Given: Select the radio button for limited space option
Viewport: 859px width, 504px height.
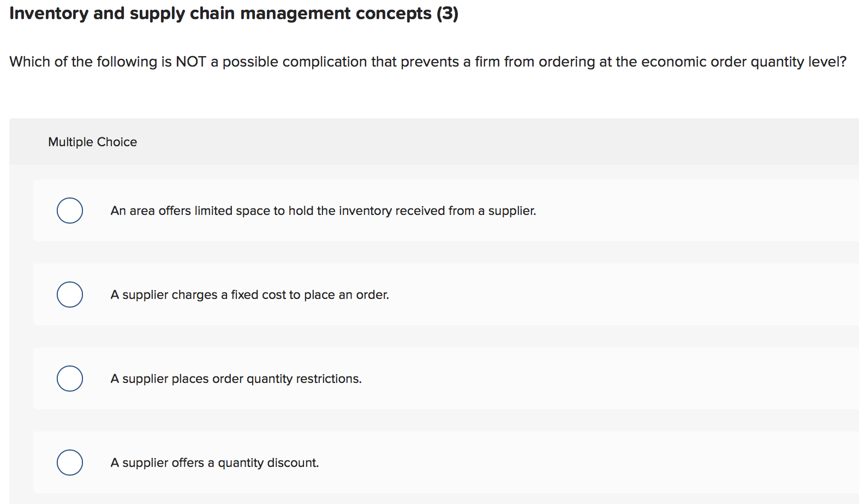Looking at the screenshot, I should (69, 211).
